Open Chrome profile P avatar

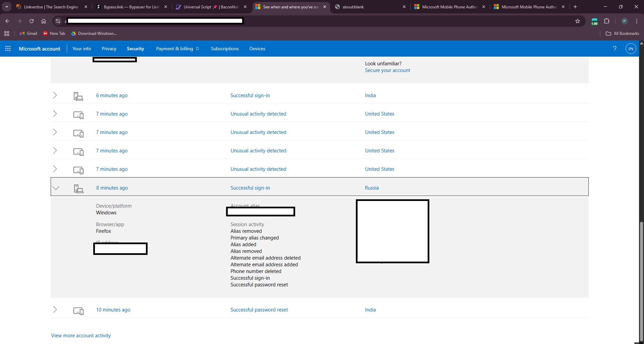(624, 21)
